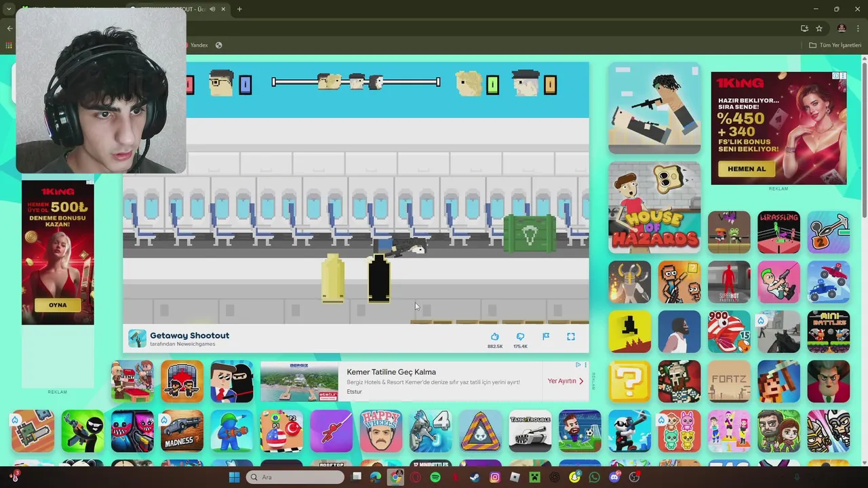Screen dimensions: 868x488
Task: Open the green stickman gun game thumbnail
Action: tap(83, 431)
